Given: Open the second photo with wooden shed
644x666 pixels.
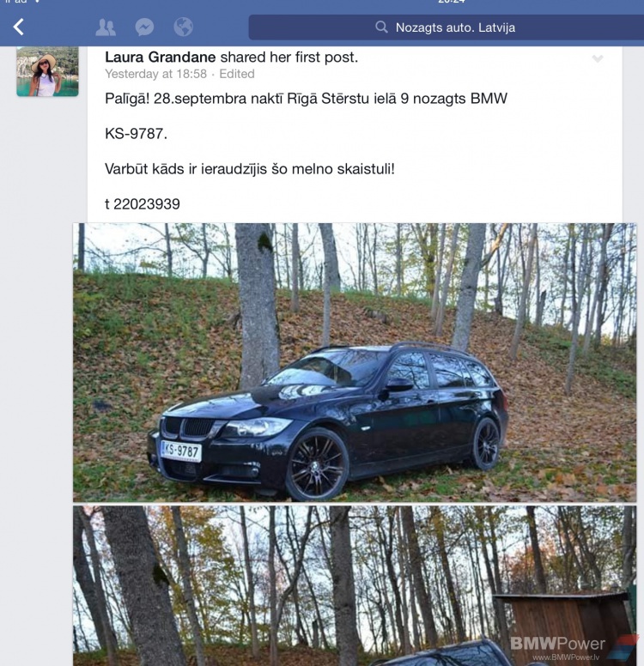Looking at the screenshot, I should click(355, 585).
